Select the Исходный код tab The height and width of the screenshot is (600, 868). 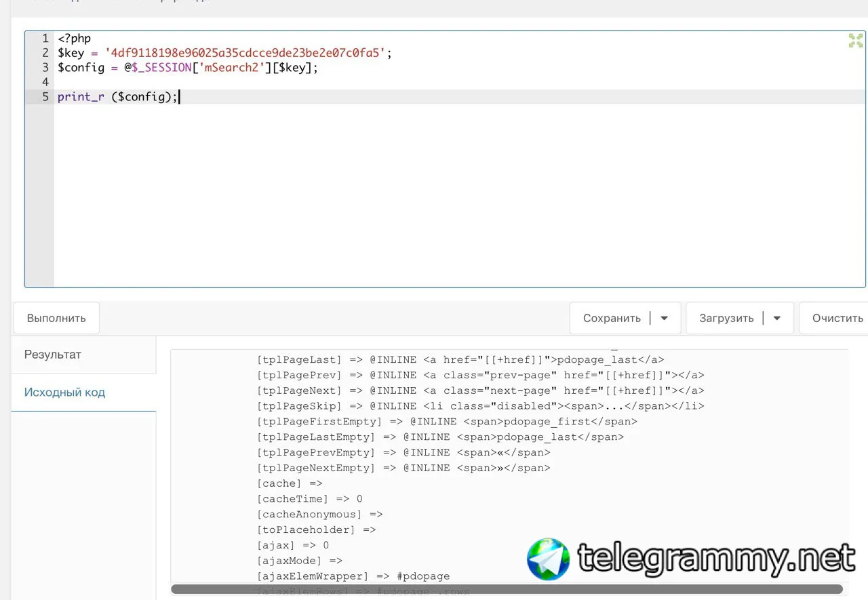click(83, 393)
